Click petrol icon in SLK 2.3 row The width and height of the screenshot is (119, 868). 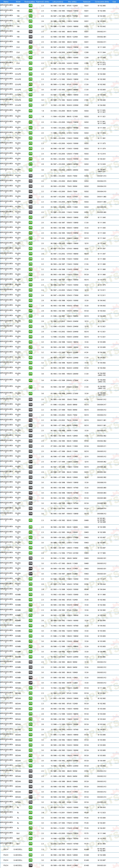(x=31, y=844)
